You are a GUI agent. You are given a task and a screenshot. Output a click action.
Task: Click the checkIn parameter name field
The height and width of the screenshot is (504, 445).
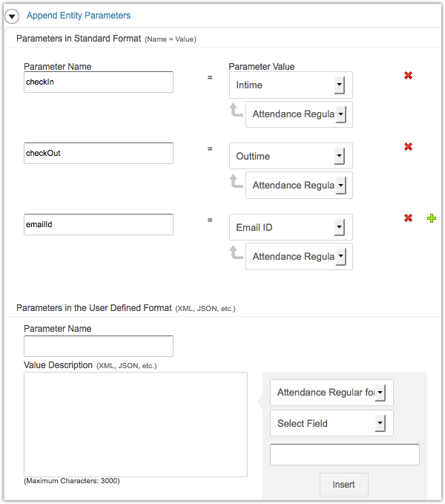99,82
